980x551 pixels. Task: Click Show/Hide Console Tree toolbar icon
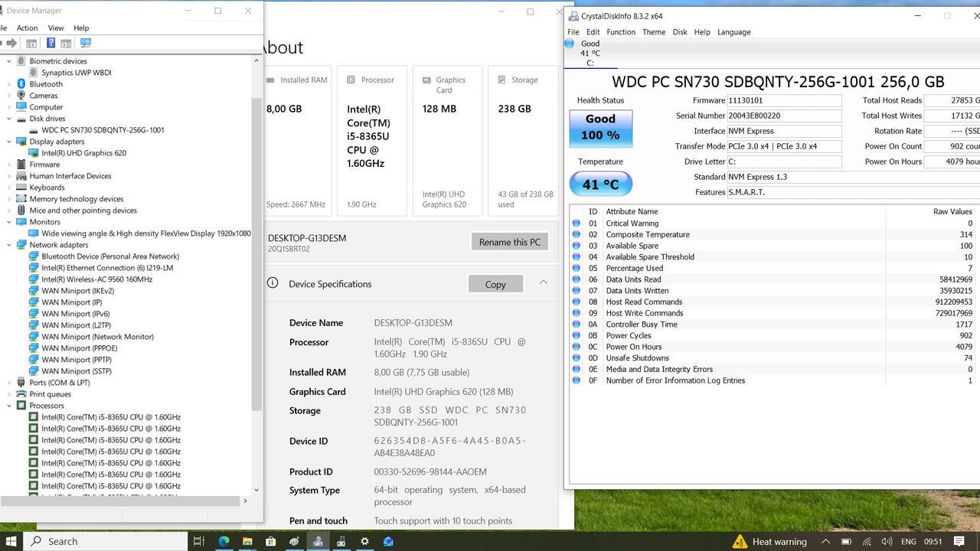pyautogui.click(x=31, y=43)
